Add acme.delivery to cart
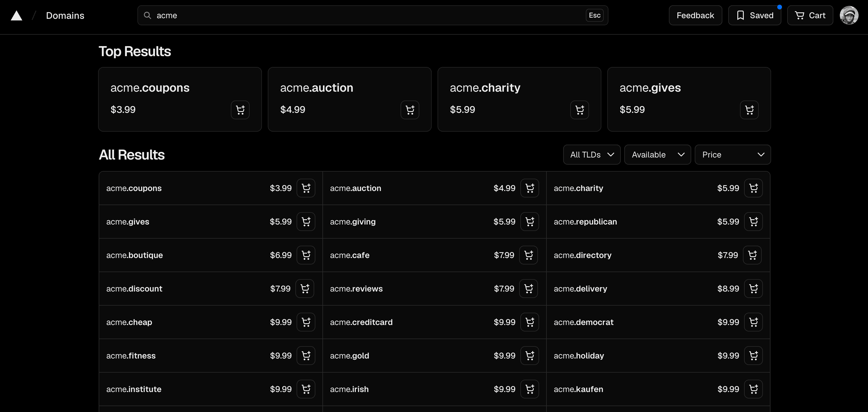Viewport: 868px width, 412px height. tap(753, 288)
